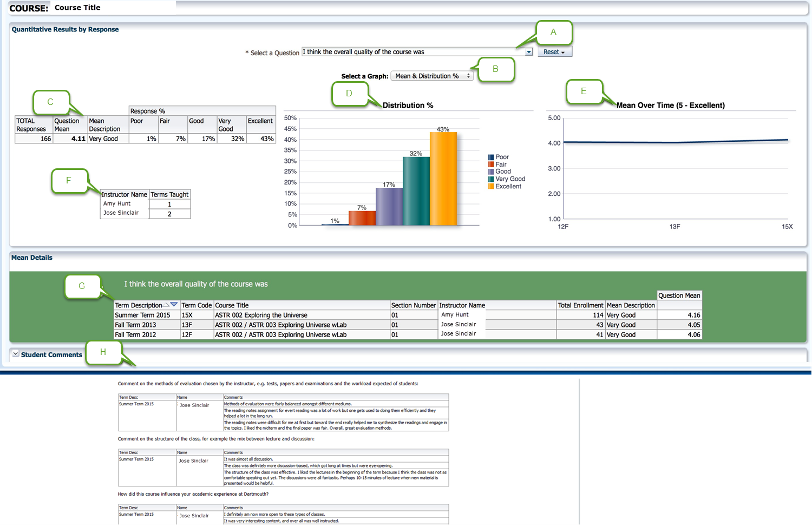
Task: Click the descending sort triangle on Term Description
Action: click(174, 305)
